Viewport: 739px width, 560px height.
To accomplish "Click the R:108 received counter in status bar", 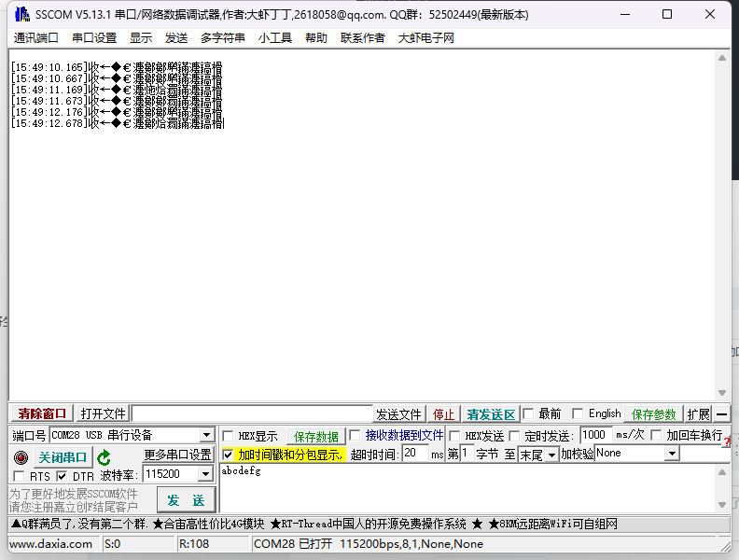I will click(193, 544).
